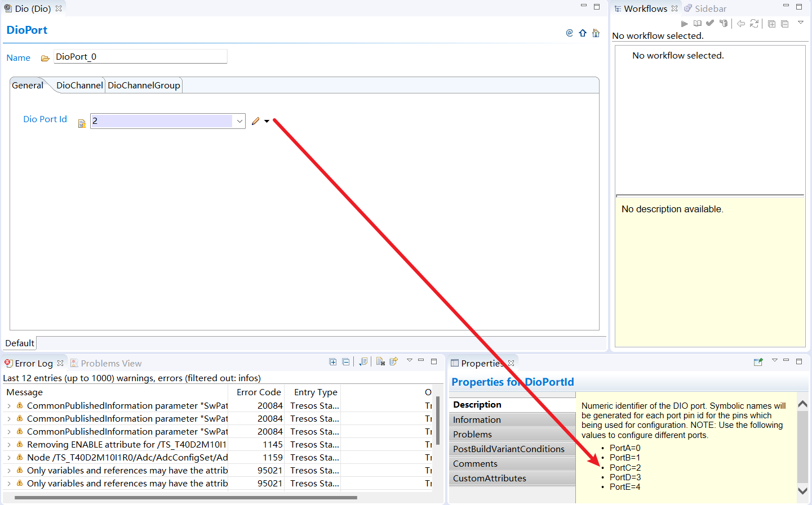Switch to the General tab
The width and height of the screenshot is (812, 505).
click(28, 86)
